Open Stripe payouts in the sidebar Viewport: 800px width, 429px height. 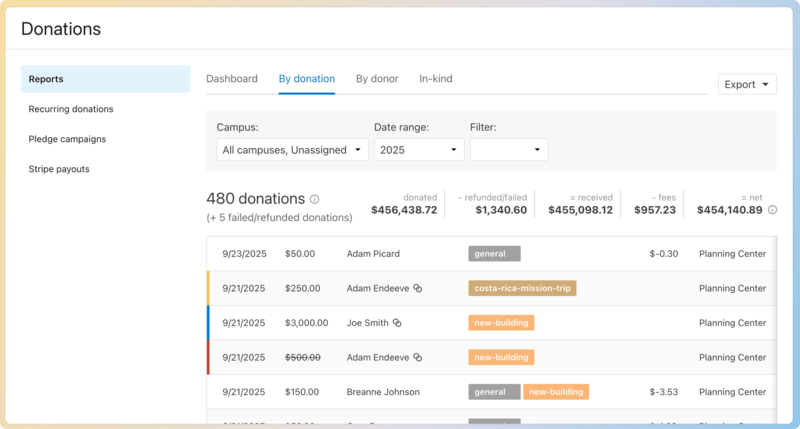coord(59,169)
